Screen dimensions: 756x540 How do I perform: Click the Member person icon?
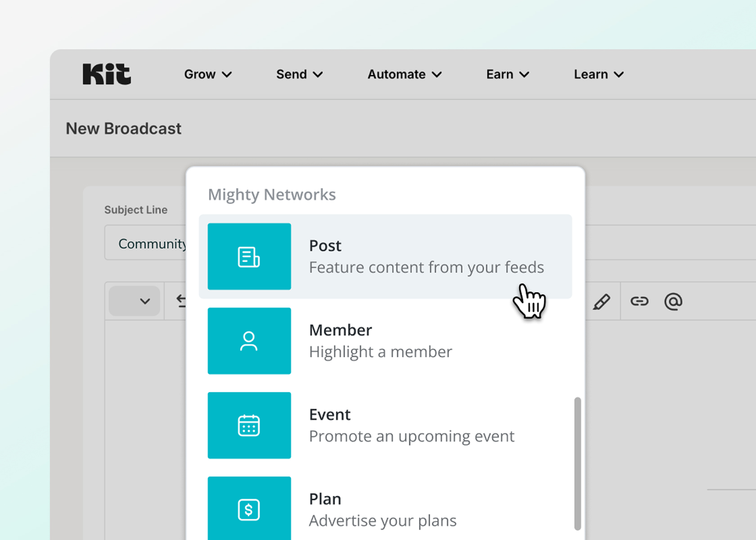[249, 341]
